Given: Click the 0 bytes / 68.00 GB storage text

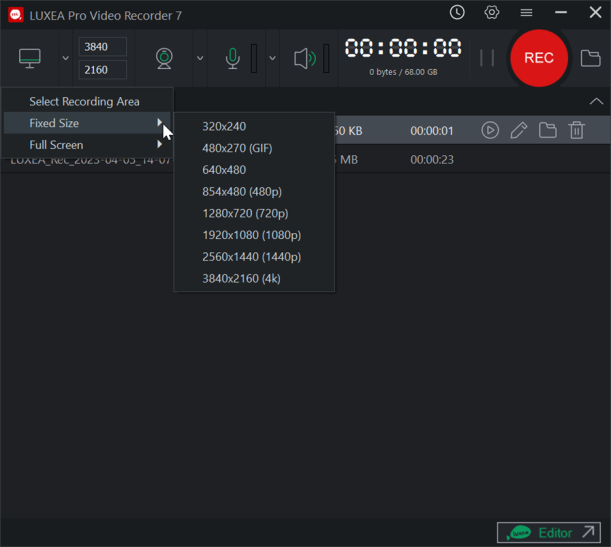Looking at the screenshot, I should click(403, 72).
